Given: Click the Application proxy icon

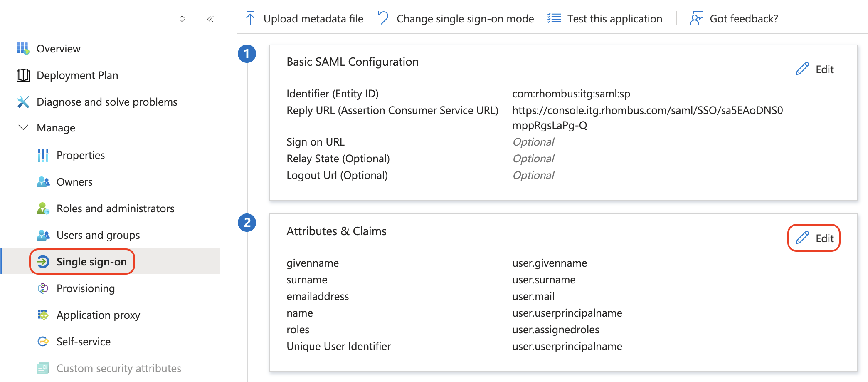Looking at the screenshot, I should (43, 315).
